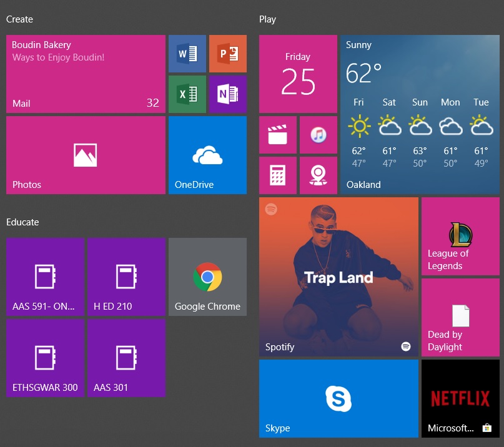Select the Play group heading
Image resolution: width=504 pixels, height=447 pixels.
(267, 19)
